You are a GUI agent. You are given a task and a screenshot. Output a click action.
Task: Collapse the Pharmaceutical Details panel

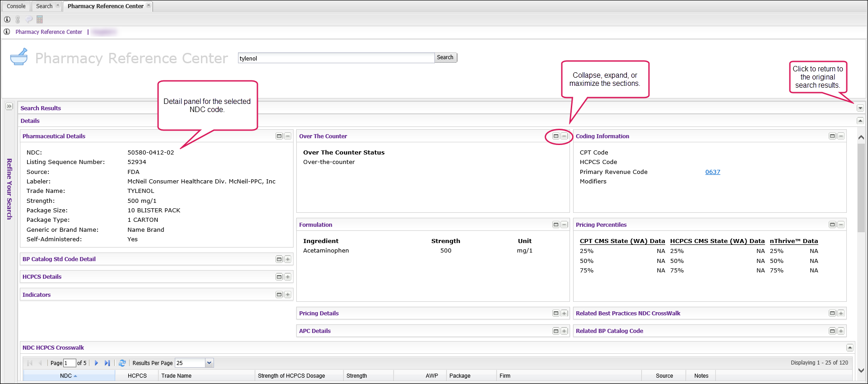coord(288,136)
